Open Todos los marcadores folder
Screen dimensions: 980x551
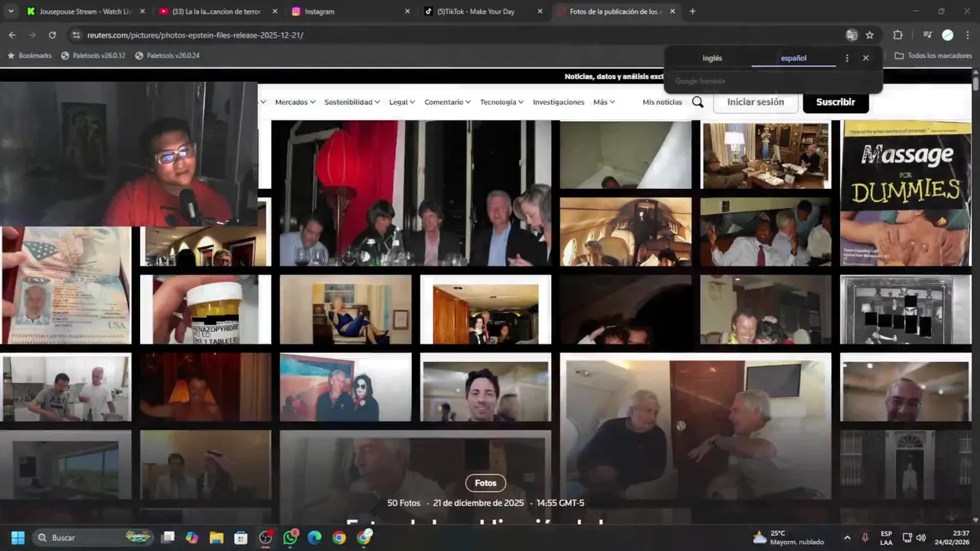pos(933,56)
